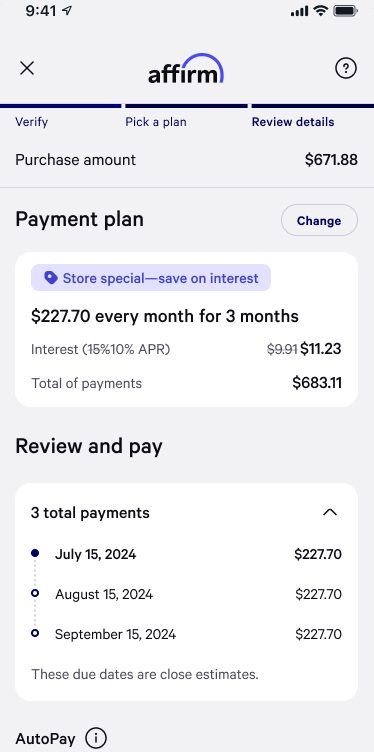
Task: Tap the Wi-Fi status icon
Action: tap(320, 12)
